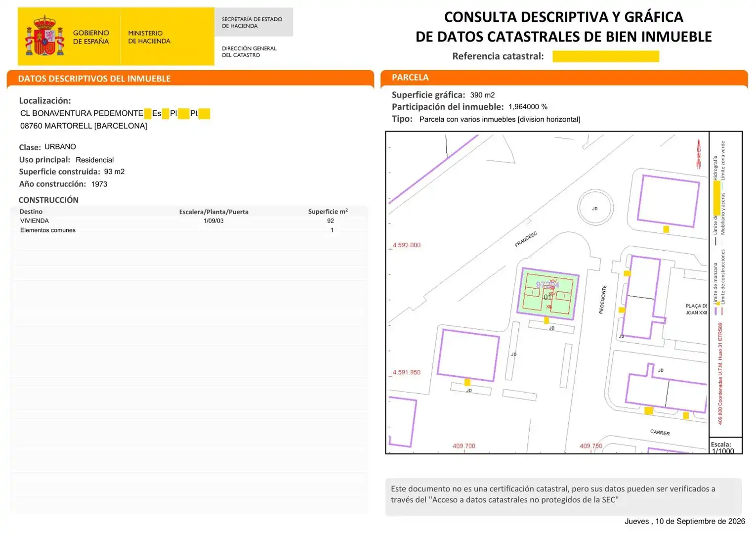The height and width of the screenshot is (534, 756).
Task: Click the 1,964000 % participation value
Action: 528,107
